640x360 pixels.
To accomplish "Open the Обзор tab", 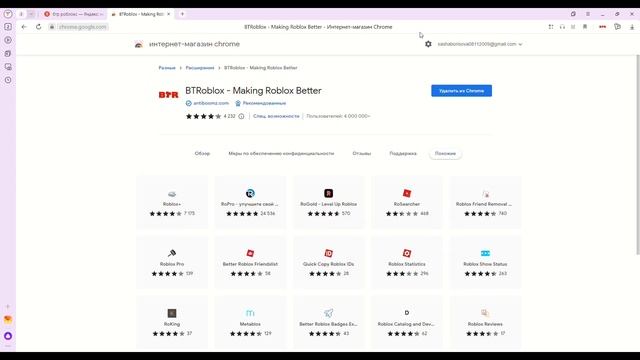I will pyautogui.click(x=202, y=153).
